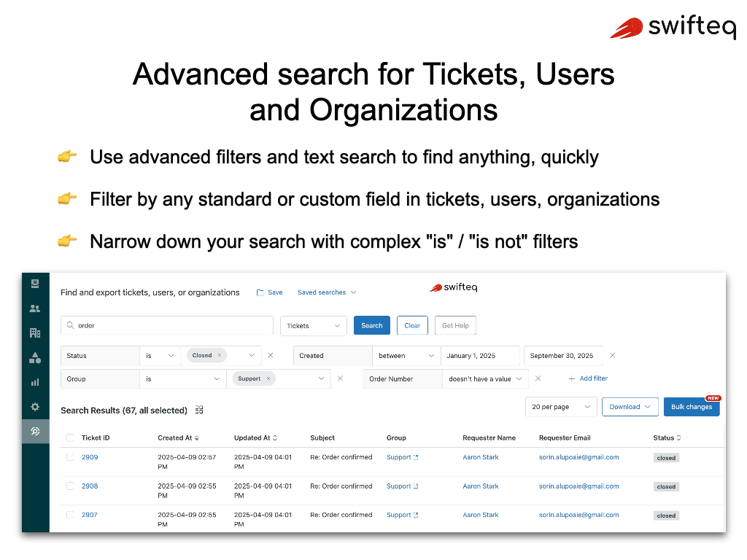The width and height of the screenshot is (747, 560).
Task: Open the settings gear icon in sidebar
Action: click(x=35, y=406)
